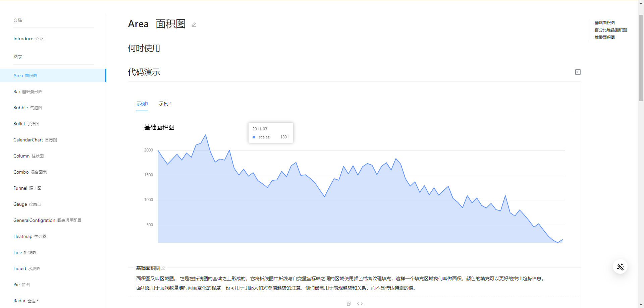644x308 pixels.
Task: Jump to 基础面积图 anchor link
Action: click(604, 22)
